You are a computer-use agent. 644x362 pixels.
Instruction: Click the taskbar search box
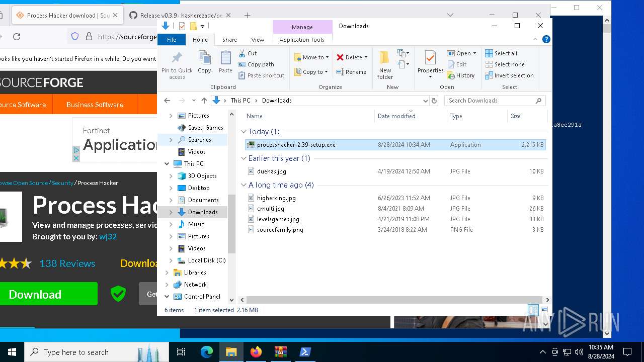point(97,352)
